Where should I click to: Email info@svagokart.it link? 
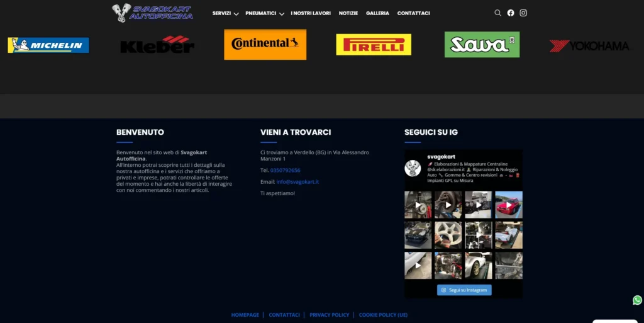(x=297, y=181)
